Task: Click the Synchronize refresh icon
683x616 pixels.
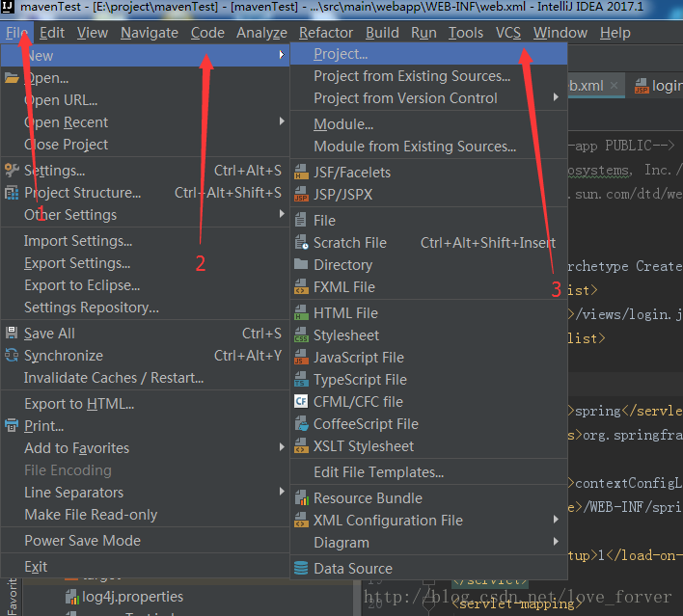Action: [x=12, y=355]
